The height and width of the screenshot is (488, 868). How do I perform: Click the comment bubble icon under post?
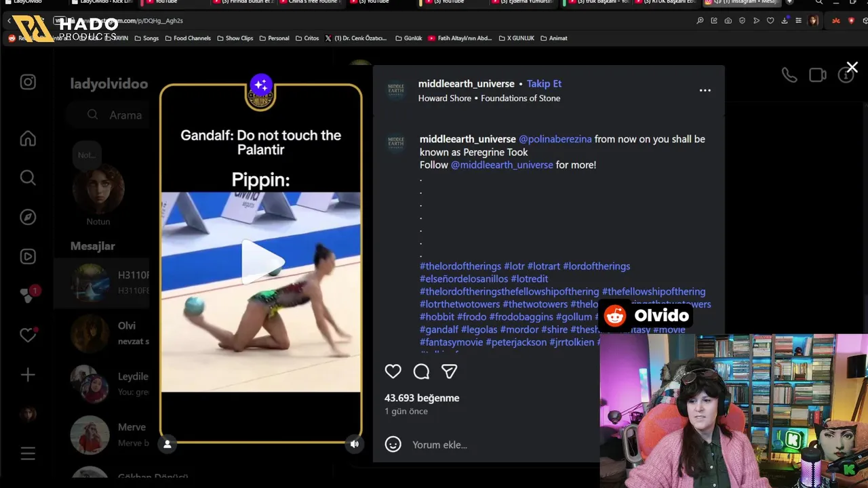pos(421,371)
